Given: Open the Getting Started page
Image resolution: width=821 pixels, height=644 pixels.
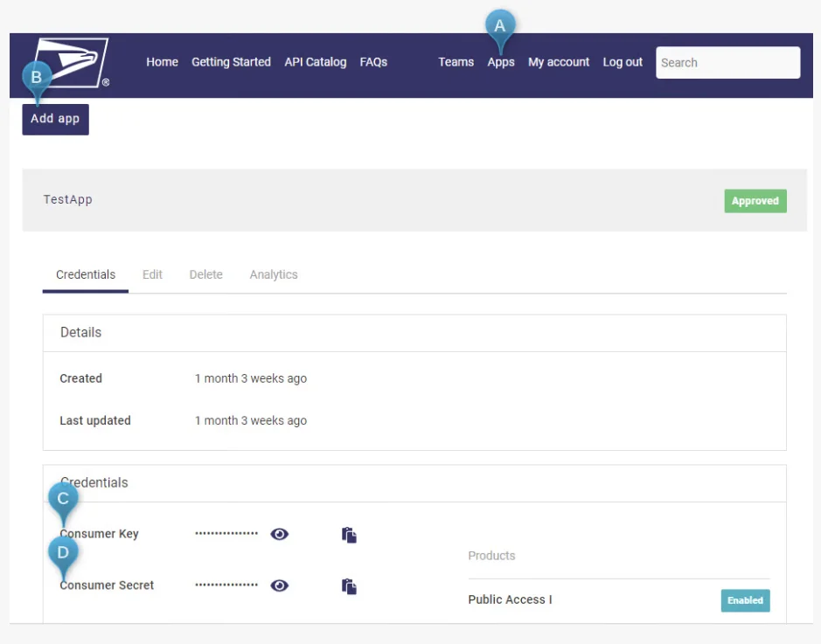Looking at the screenshot, I should (231, 62).
